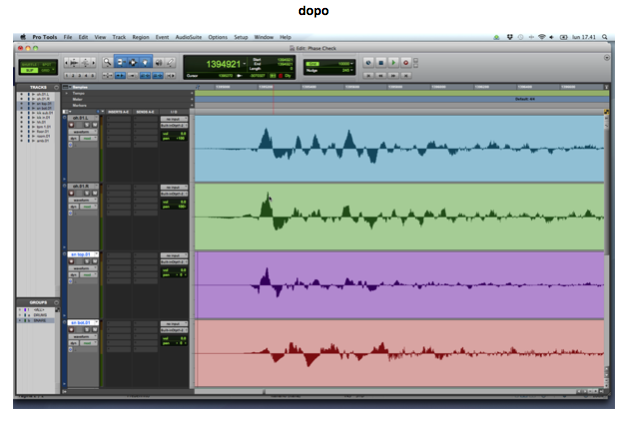Select the Trim tool
This screenshot has height=432, width=632.
120,62
